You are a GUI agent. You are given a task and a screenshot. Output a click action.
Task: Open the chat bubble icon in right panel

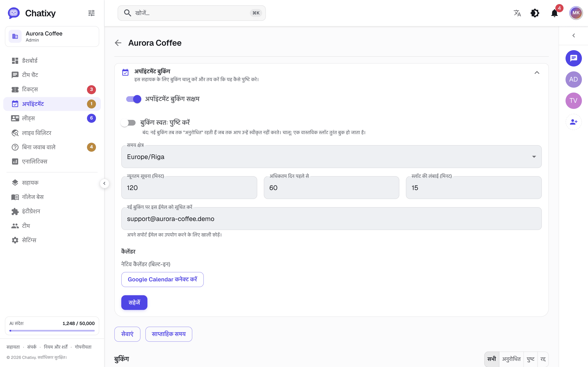[574, 58]
